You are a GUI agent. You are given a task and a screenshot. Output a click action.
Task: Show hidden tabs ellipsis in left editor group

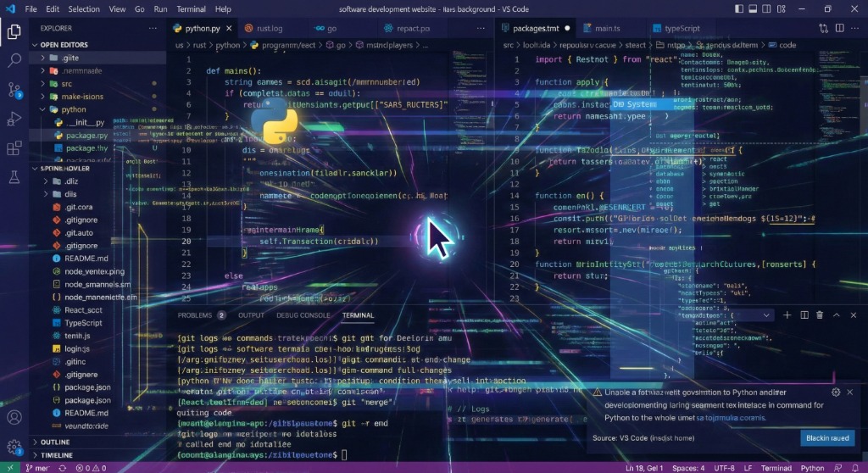click(481, 28)
